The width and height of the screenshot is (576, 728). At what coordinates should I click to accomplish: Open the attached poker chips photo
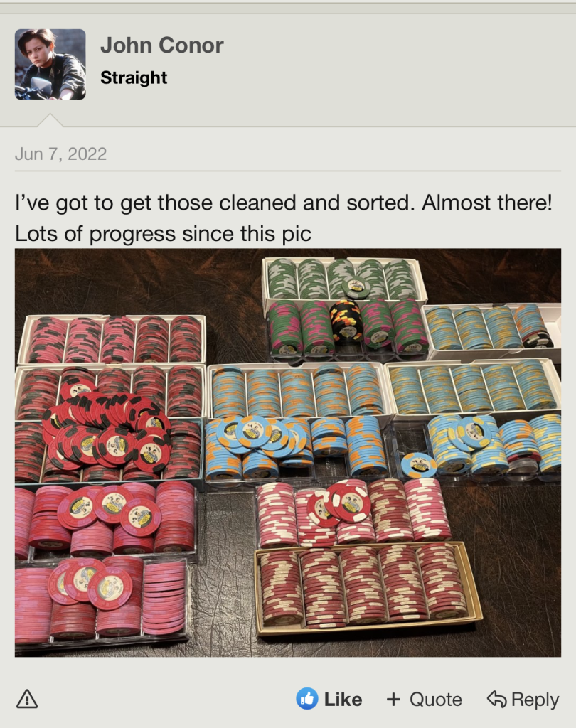[288, 453]
